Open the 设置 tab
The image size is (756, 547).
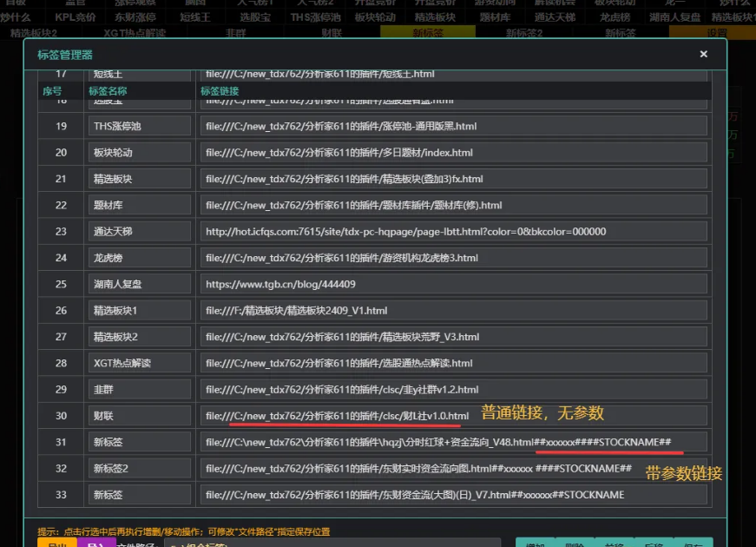[x=716, y=33]
